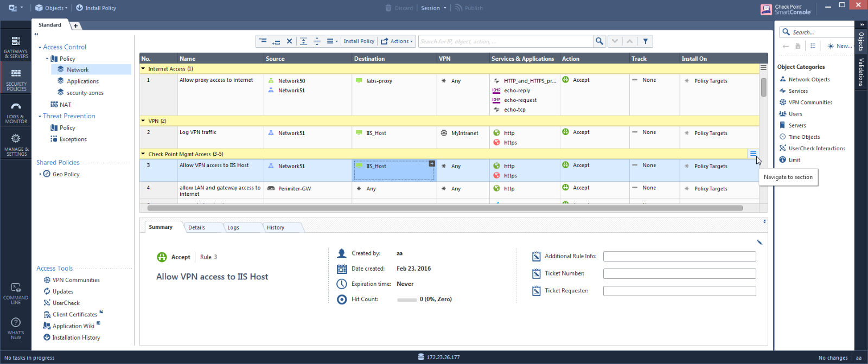Screen dimensions: 868x364
Task: Click the Publish icon in title bar
Action: pos(459,8)
